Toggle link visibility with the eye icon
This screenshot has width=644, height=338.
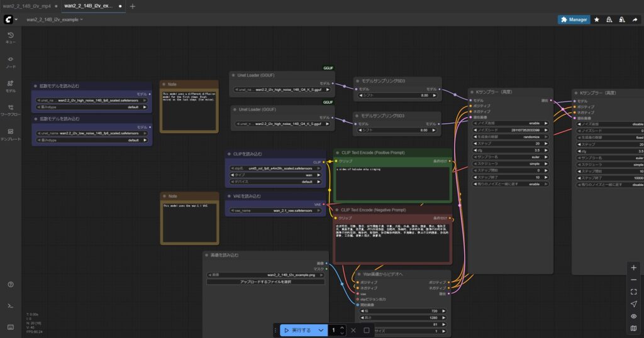[x=634, y=316]
